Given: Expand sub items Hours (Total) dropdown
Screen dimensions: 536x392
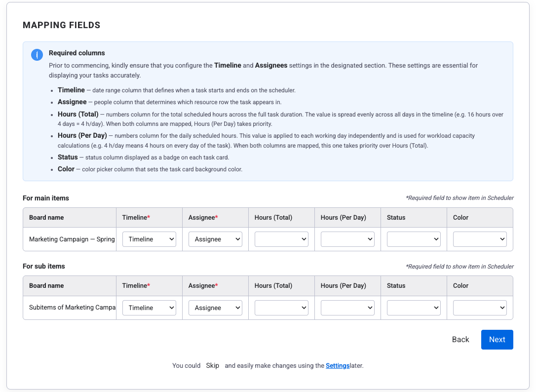Looking at the screenshot, I should (x=281, y=308).
